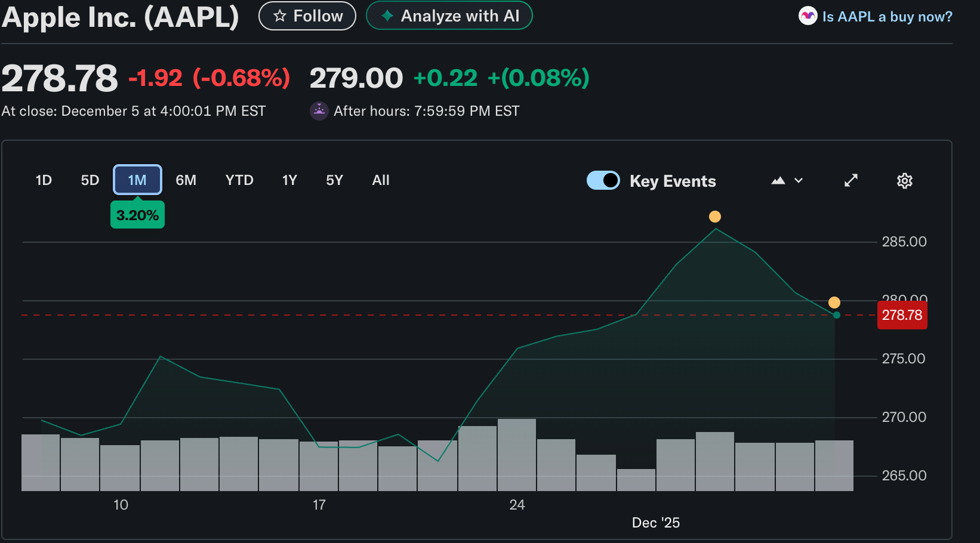Select YTD chart period
This screenshot has height=543, width=980.
pyautogui.click(x=239, y=180)
